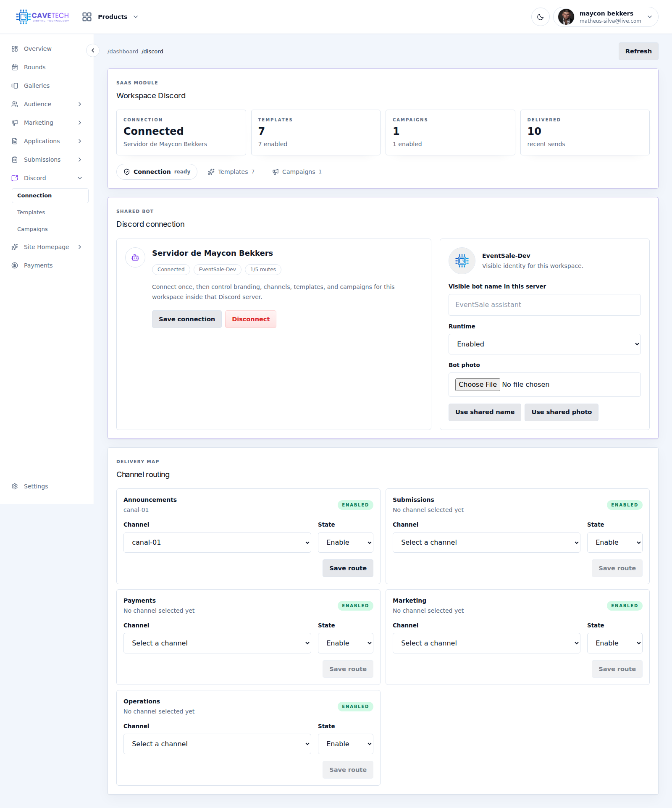Collapse the Discord submenu

80,178
